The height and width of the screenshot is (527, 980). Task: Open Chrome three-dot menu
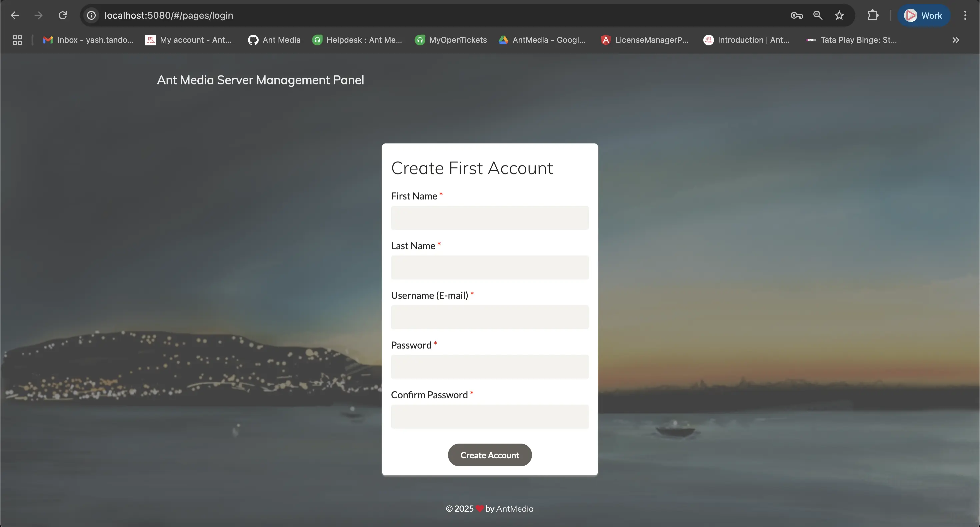click(x=965, y=15)
